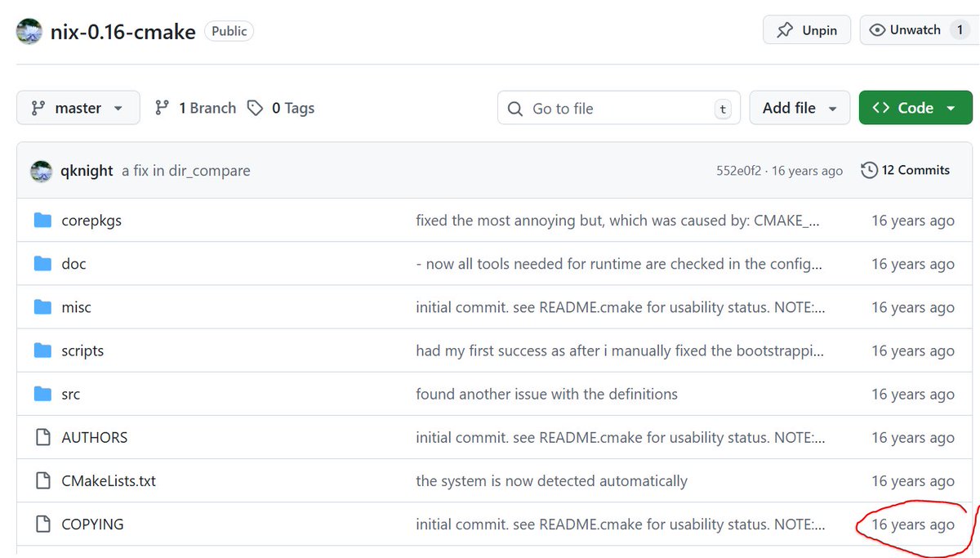Click the doc folder icon
This screenshot has width=980, height=558.
[43, 264]
